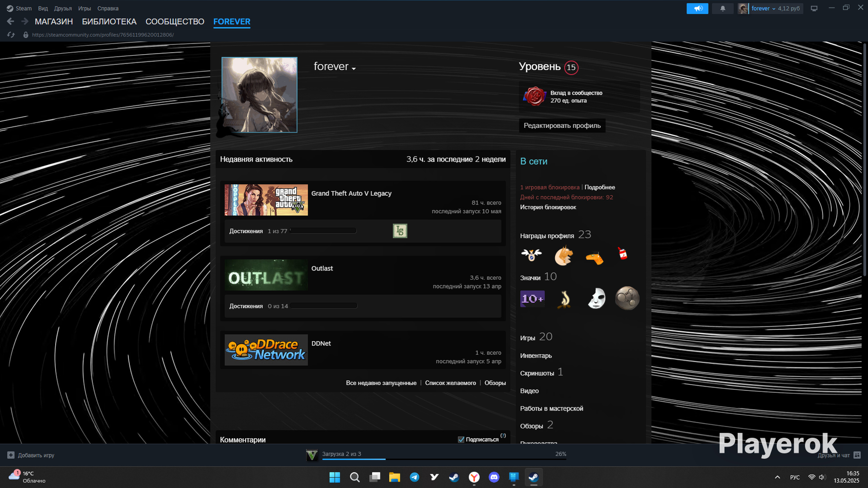Click the round stone community badge
The height and width of the screenshot is (488, 868).
point(627,298)
